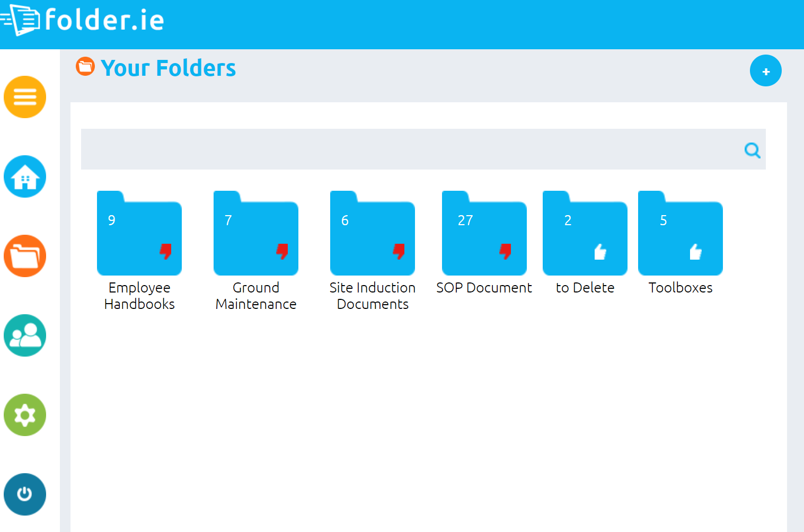The width and height of the screenshot is (804, 532).
Task: Click the 'Toolboxes' label
Action: coord(681,288)
